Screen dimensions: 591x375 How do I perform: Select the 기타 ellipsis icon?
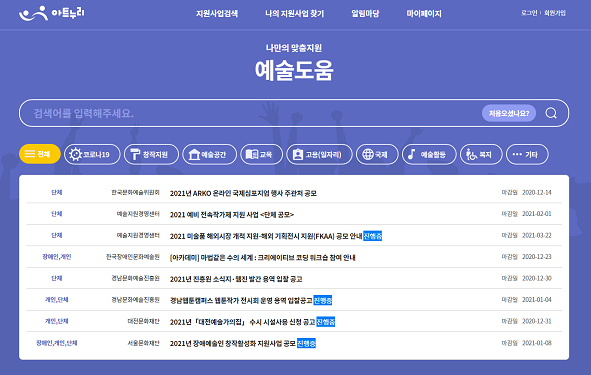coord(518,154)
